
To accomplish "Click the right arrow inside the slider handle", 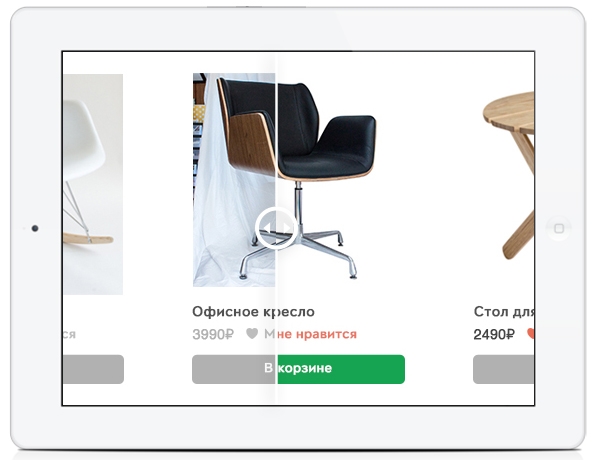I will 286,228.
